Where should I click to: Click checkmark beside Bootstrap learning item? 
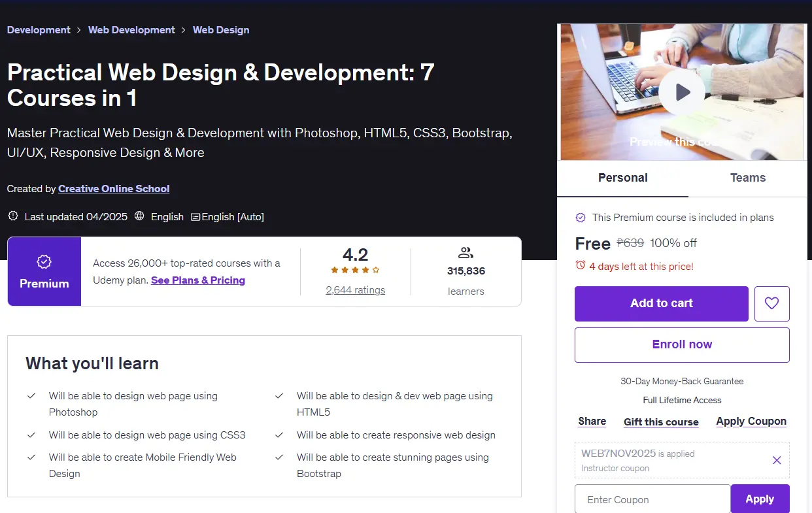(279, 457)
